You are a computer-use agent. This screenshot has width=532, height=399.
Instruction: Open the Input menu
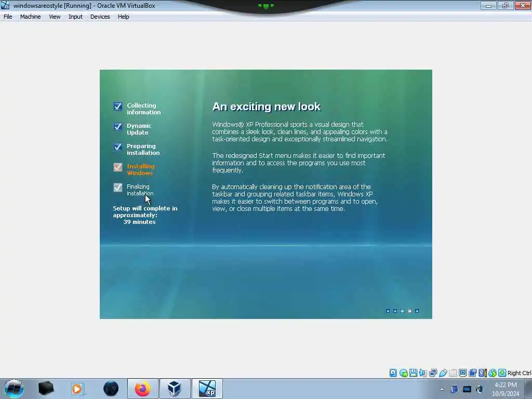click(x=75, y=17)
